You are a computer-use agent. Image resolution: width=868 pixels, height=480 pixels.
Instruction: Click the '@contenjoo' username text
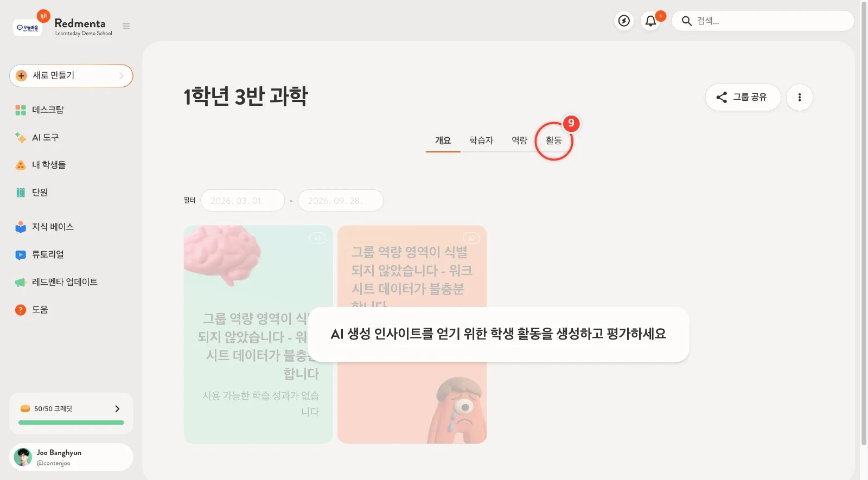pos(53,463)
